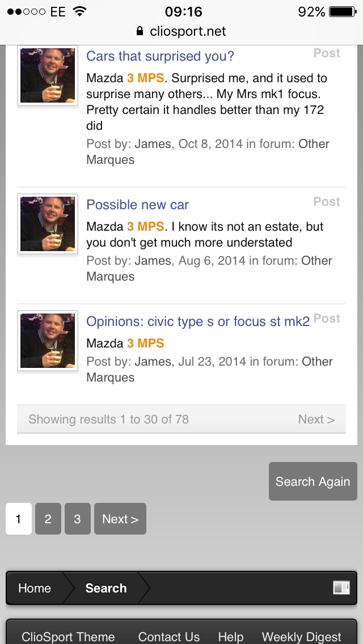Open avatar for 'Opinions: civic type s' post
363x644 pixels.
(x=48, y=341)
